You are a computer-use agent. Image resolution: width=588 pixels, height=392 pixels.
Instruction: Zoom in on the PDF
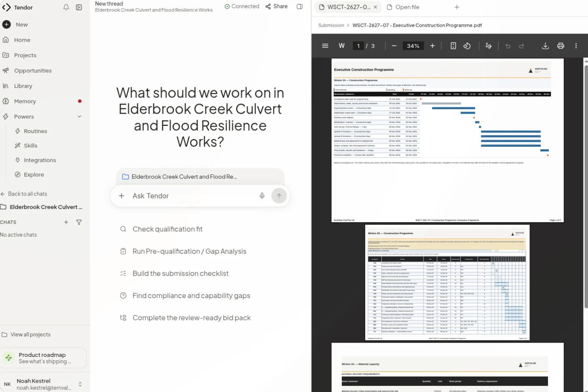432,46
